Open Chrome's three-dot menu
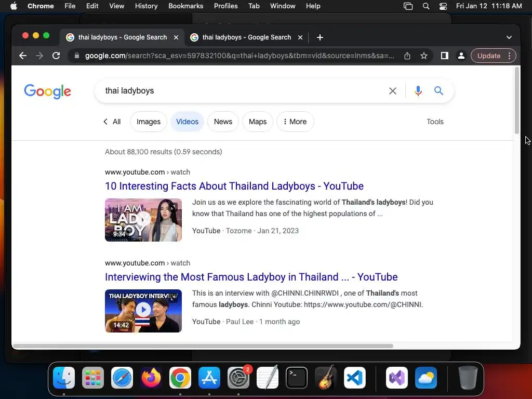This screenshot has width=532, height=399. coord(509,56)
